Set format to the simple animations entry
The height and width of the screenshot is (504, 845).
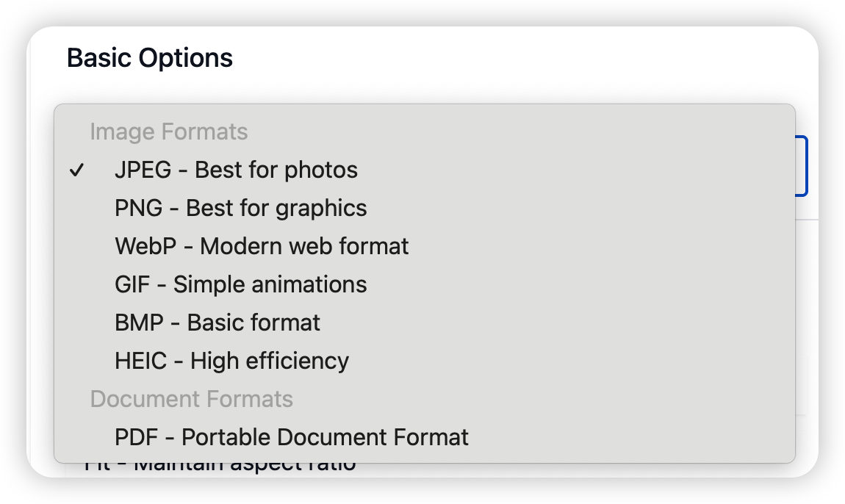[x=240, y=284]
